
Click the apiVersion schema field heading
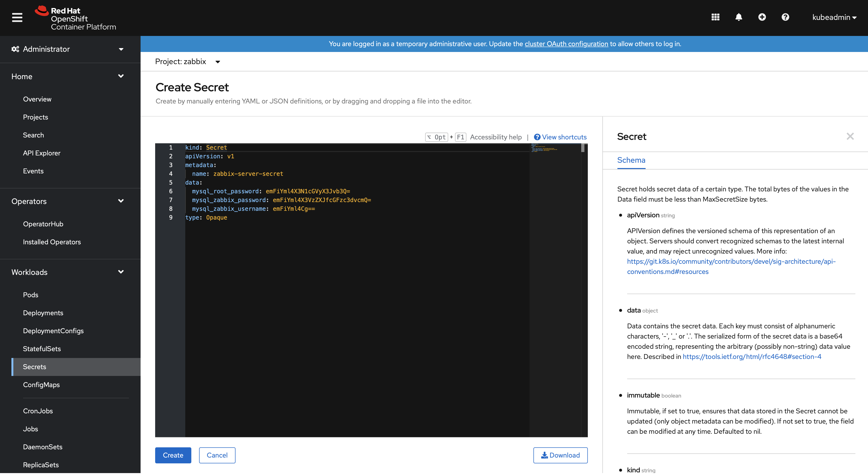[x=650, y=215]
